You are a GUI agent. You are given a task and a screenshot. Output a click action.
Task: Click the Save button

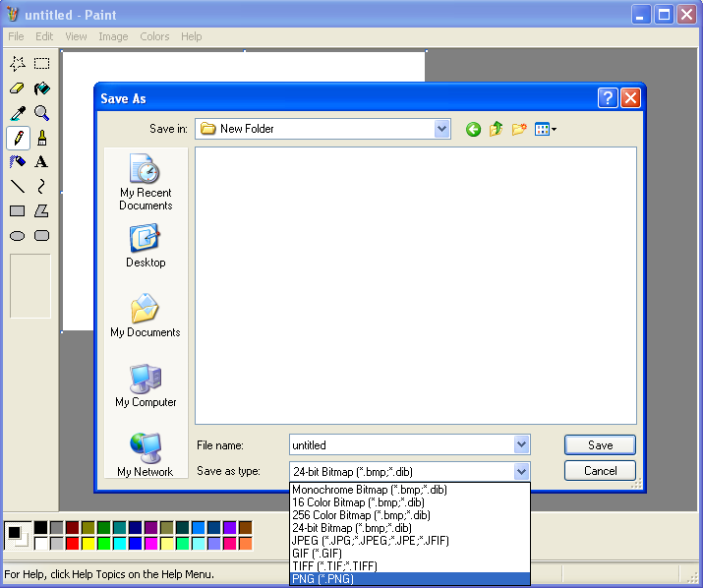(x=600, y=445)
